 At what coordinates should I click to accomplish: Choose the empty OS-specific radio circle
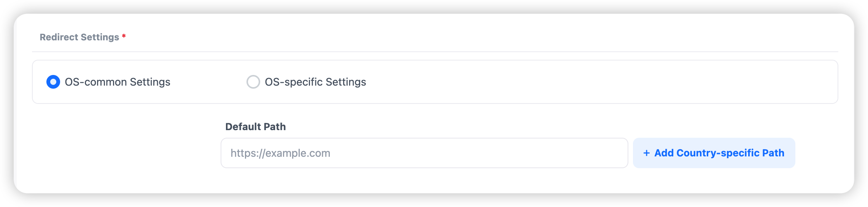pyautogui.click(x=253, y=82)
